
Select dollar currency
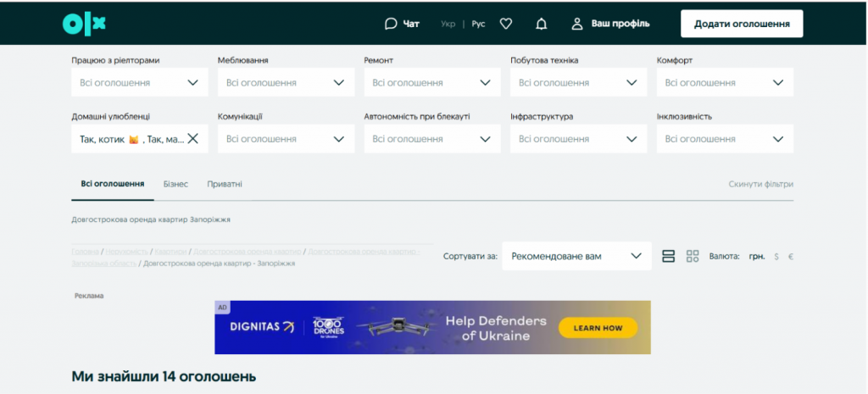776,256
